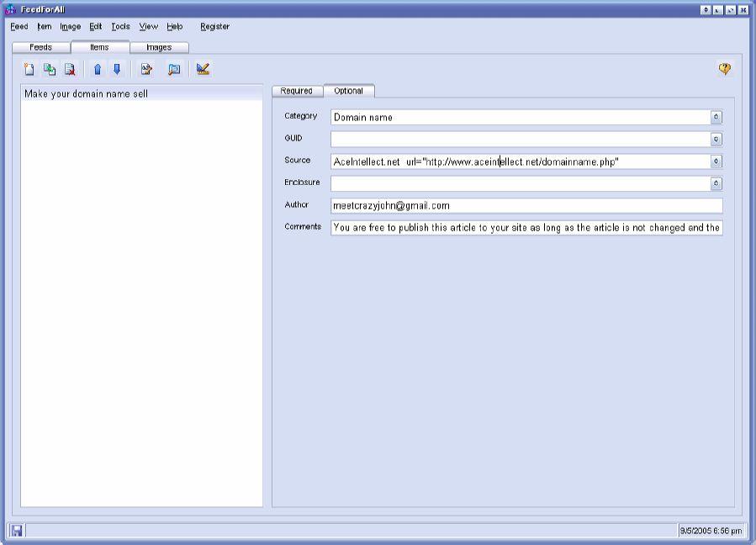Viewport: 756px width, 545px height.
Task: Expand the GUID field dropdown arrow
Action: [x=716, y=140]
